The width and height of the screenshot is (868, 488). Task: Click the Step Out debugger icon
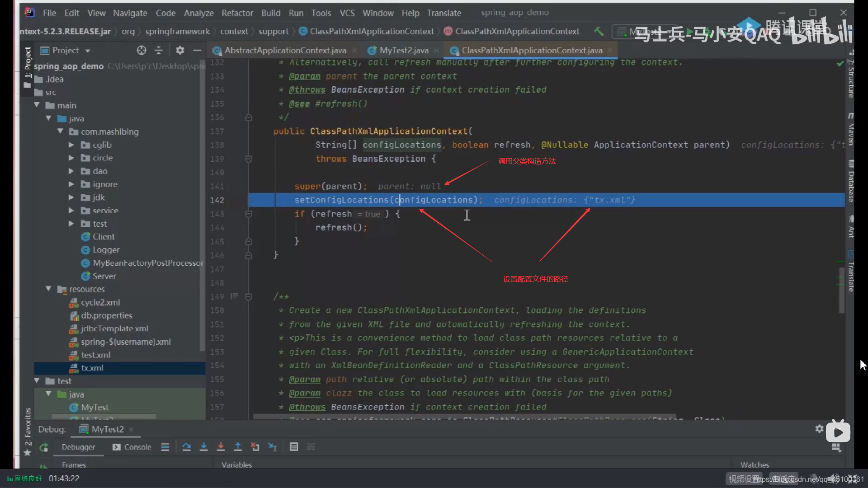pyautogui.click(x=238, y=447)
